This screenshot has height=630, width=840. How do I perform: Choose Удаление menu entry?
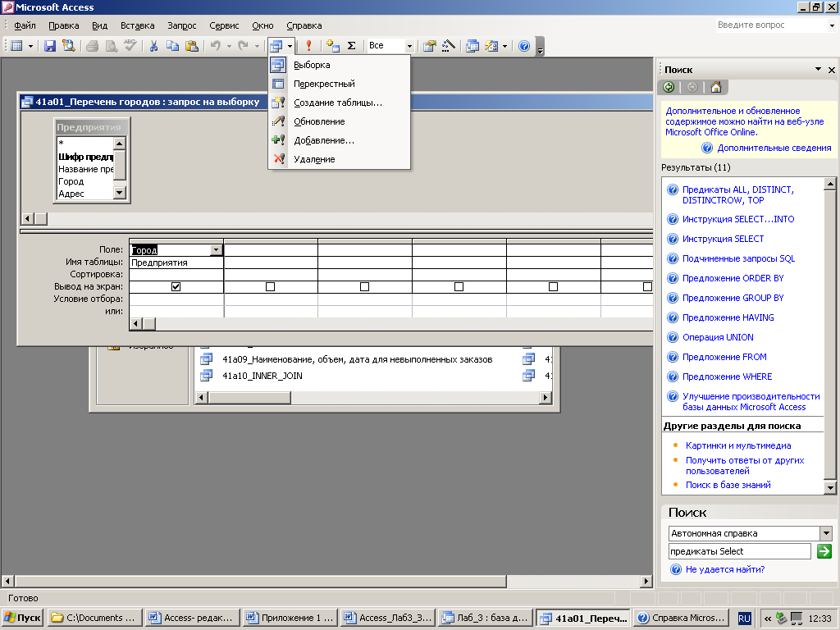[x=339, y=159]
